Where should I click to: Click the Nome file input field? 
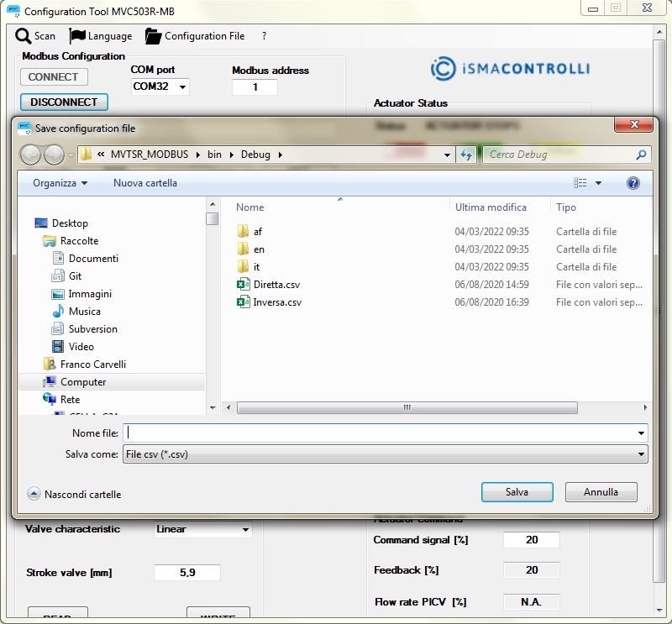[x=382, y=433]
